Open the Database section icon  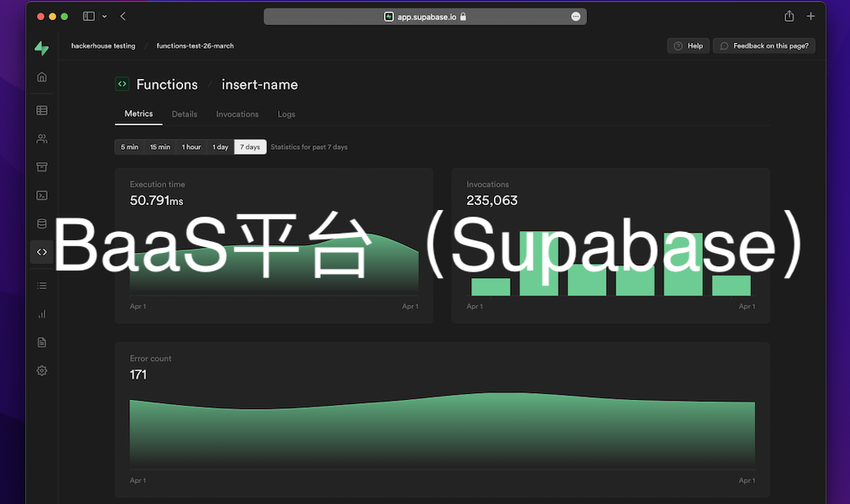(41, 223)
